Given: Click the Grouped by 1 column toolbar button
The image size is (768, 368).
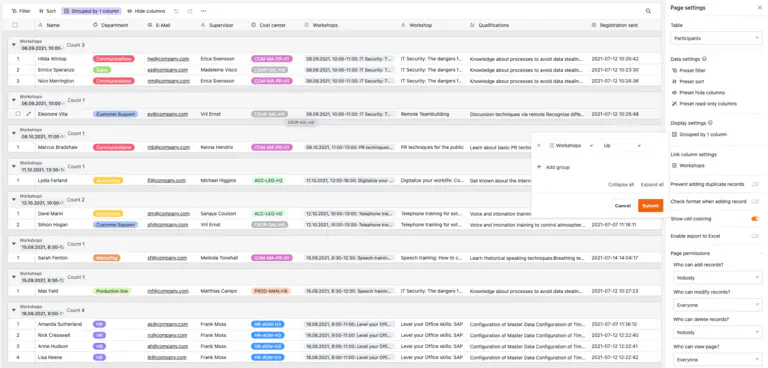Looking at the screenshot, I should click(x=91, y=11).
